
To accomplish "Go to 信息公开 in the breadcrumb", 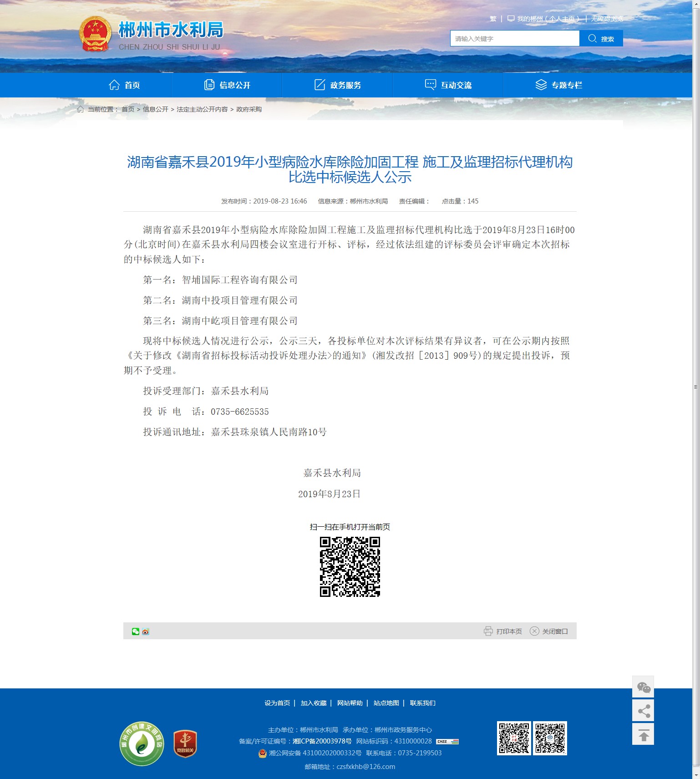I will coord(156,109).
